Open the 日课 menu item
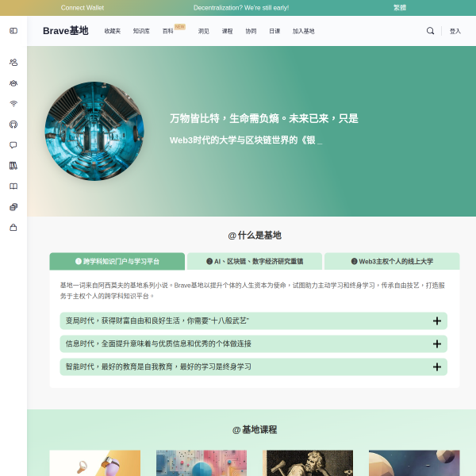 pos(274,31)
